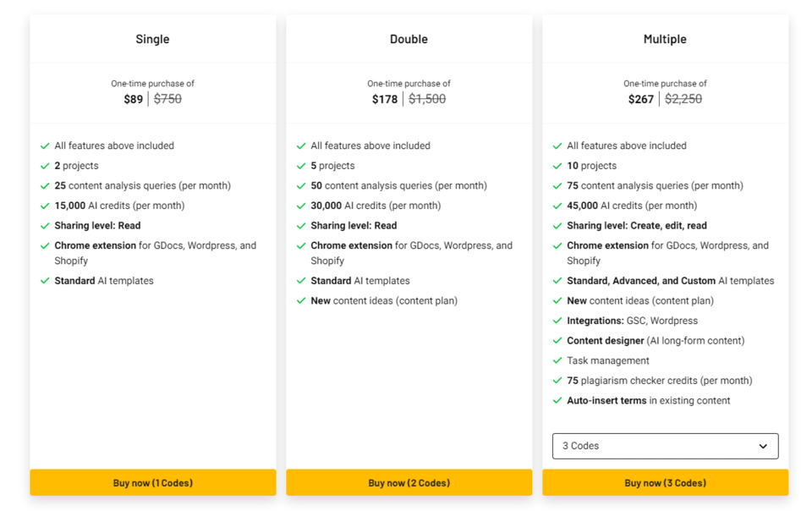Click checkmark next to 10 projects in Multiple
This screenshot has width=812, height=511.
(557, 167)
